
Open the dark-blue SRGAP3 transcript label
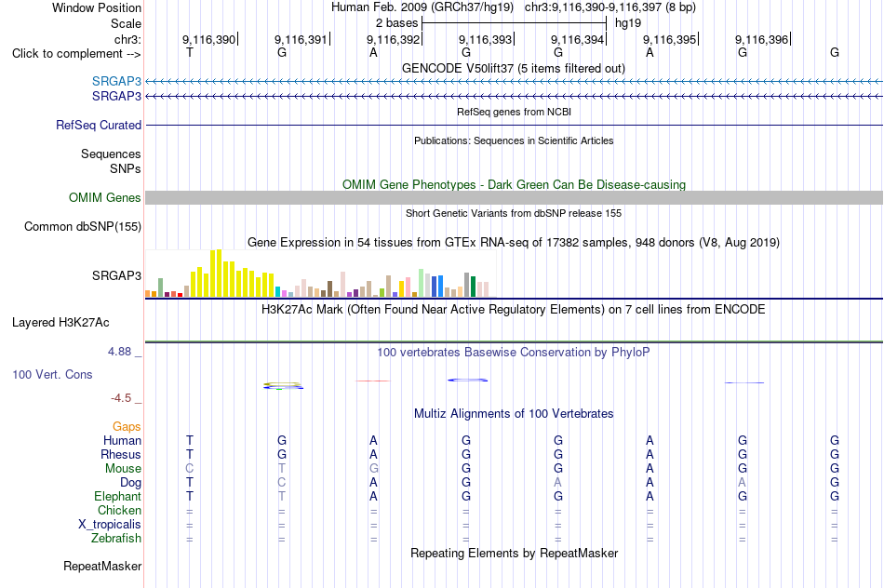(x=116, y=97)
